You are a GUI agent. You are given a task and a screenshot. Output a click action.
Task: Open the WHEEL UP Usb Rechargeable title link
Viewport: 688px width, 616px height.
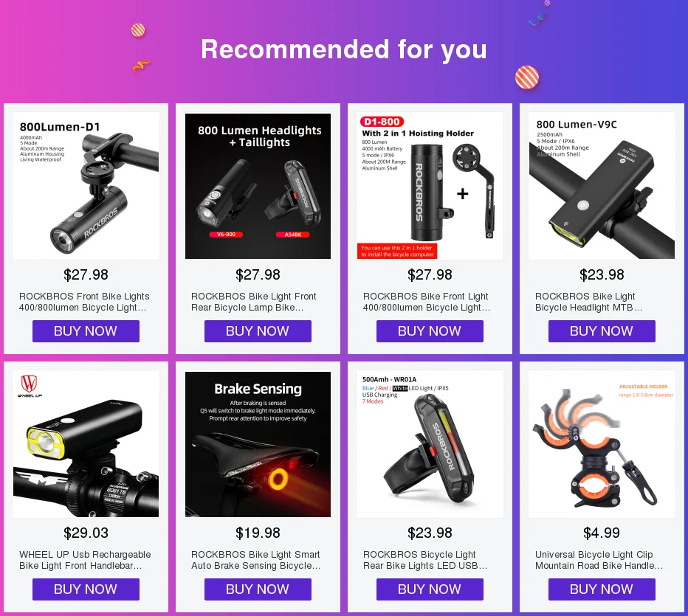click(x=85, y=561)
